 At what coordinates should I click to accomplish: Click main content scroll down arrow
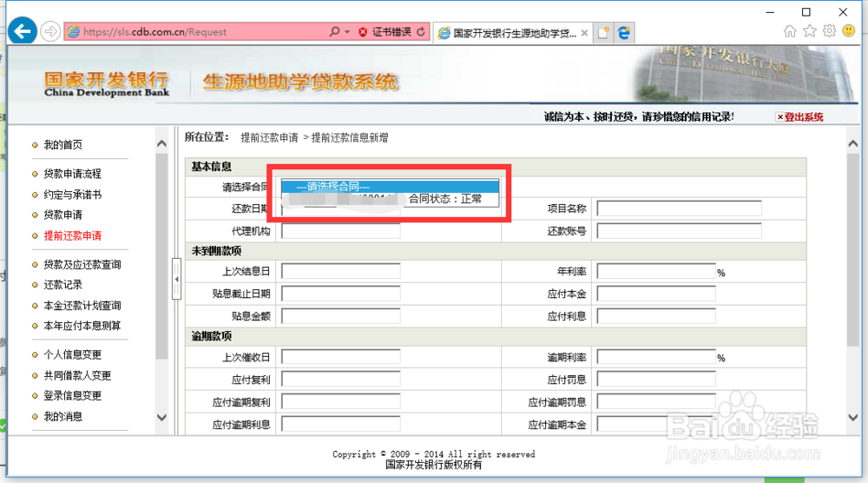[853, 418]
